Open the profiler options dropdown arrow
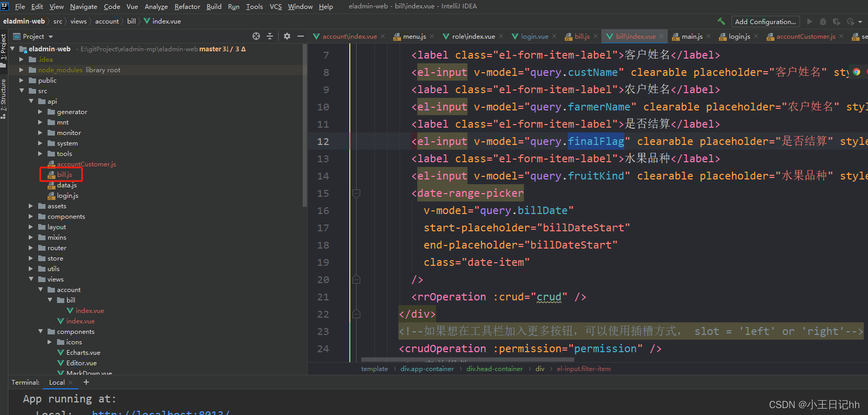Image resolution: width=868 pixels, height=415 pixels. coord(860,22)
